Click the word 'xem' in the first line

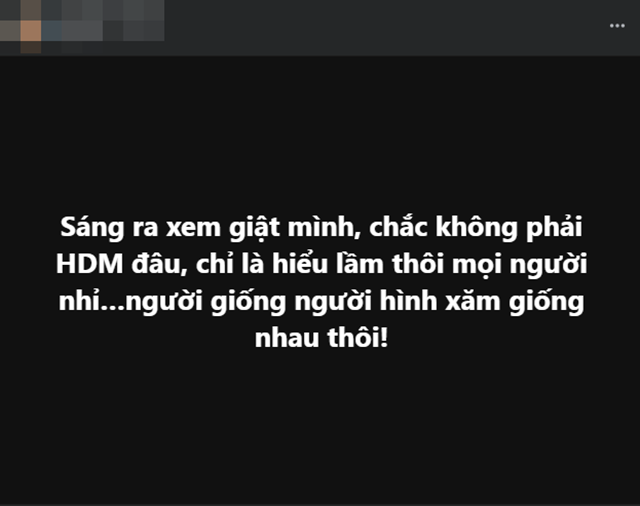193,229
